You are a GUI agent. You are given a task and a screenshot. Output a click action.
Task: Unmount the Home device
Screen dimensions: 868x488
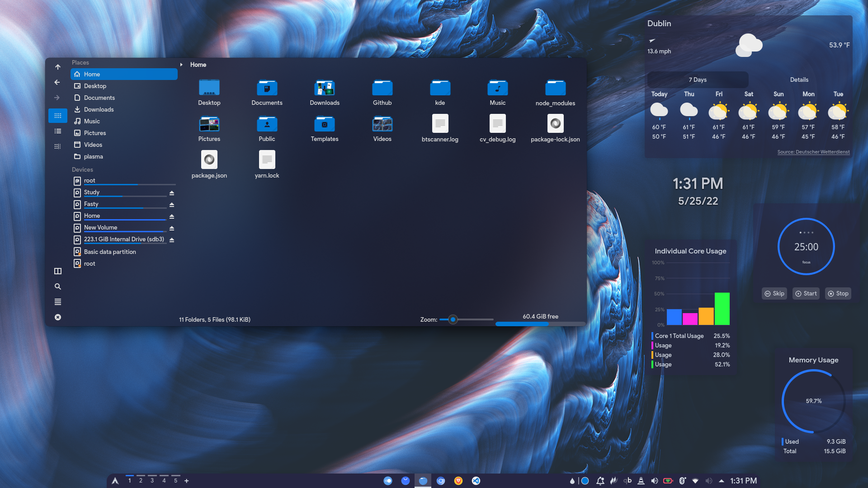(172, 216)
